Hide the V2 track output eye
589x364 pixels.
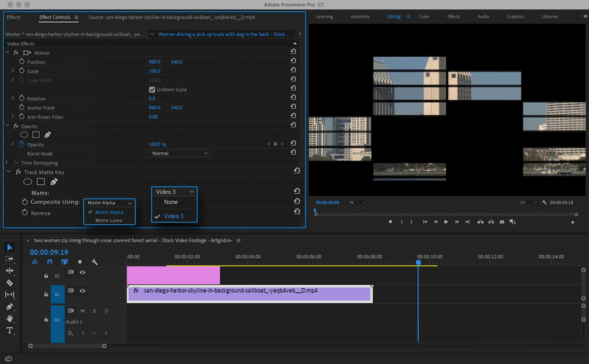click(x=83, y=272)
